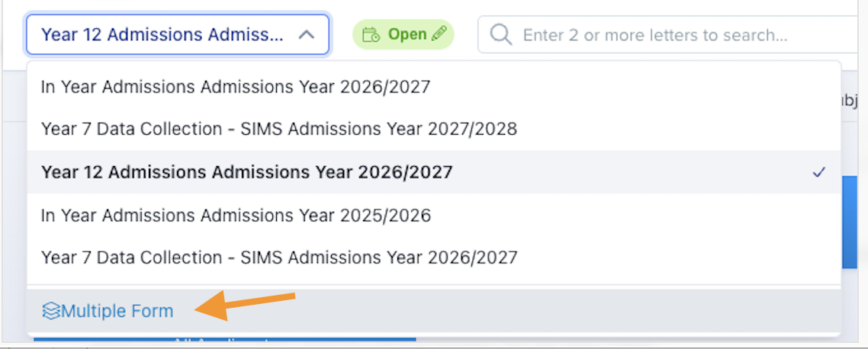This screenshot has height=349, width=868.
Task: Choose Year 7 Data Collection SIMS 2027/2028
Action: click(x=433, y=130)
